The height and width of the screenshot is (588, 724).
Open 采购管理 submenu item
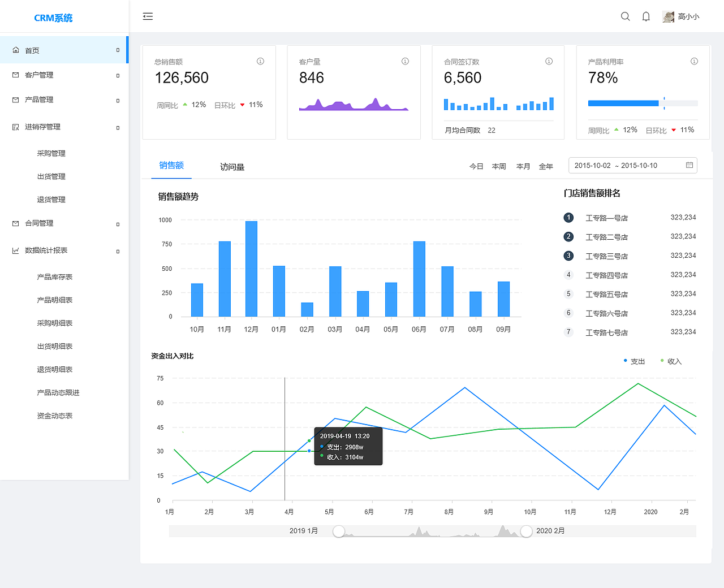[x=51, y=153]
